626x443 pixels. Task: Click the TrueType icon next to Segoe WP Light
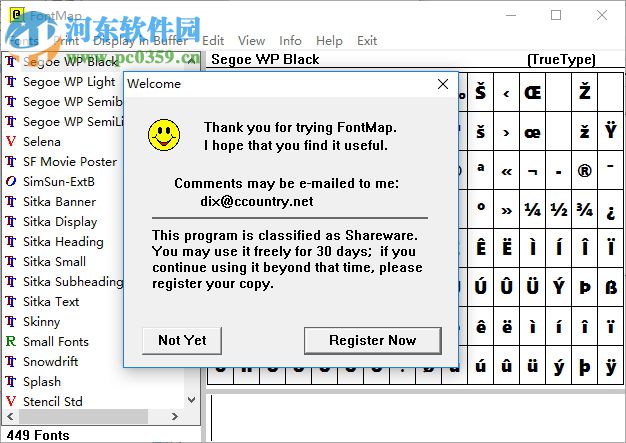pyautogui.click(x=11, y=82)
